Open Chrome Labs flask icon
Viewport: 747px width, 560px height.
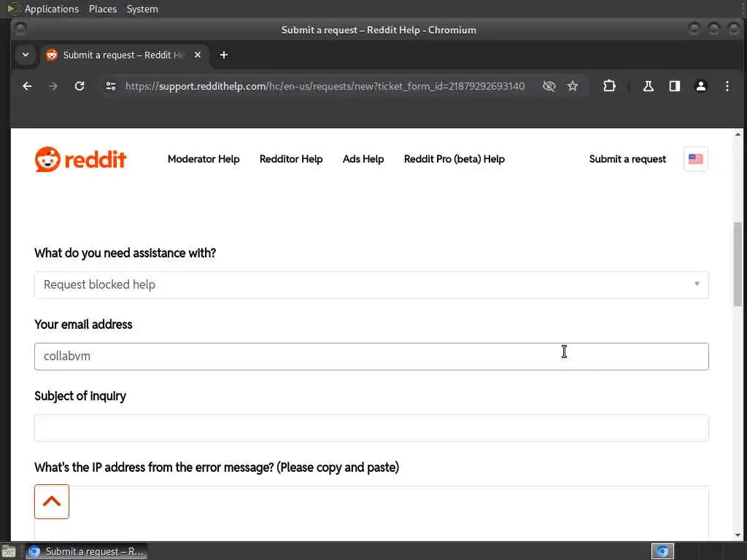[648, 86]
